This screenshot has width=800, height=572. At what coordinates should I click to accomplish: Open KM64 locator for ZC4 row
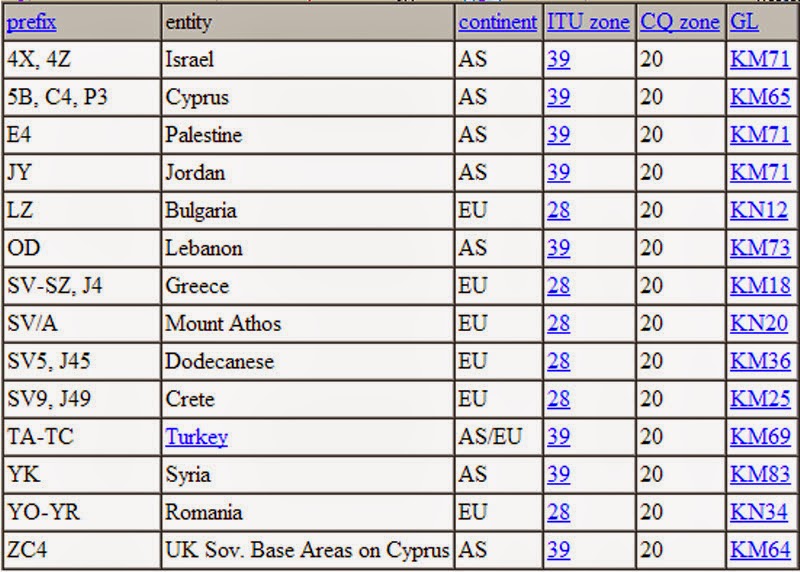pyautogui.click(x=760, y=550)
